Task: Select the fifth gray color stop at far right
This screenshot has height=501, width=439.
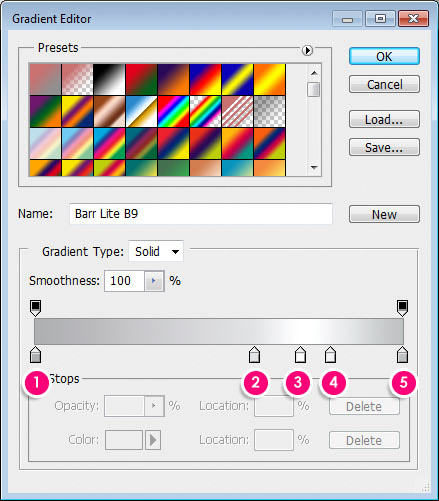Action: (x=402, y=354)
